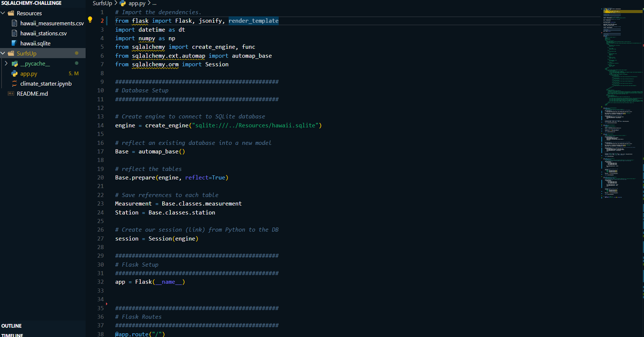644x337 pixels.
Task: Open the app.py breadcrumb segment
Action: point(137,3)
